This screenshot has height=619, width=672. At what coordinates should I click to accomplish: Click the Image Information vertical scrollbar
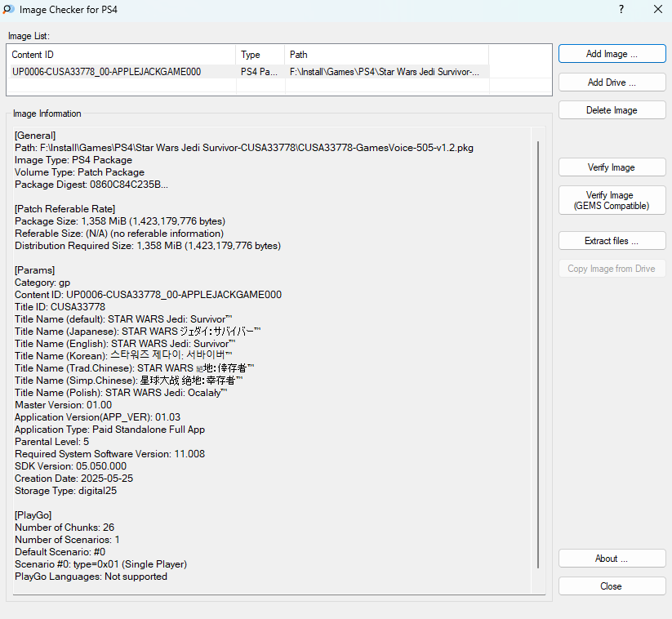point(538,351)
